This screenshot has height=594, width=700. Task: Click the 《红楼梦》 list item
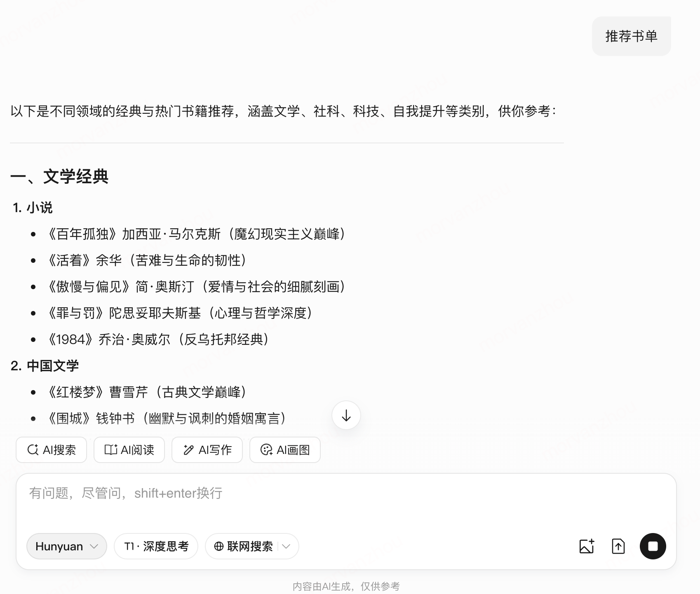click(147, 393)
